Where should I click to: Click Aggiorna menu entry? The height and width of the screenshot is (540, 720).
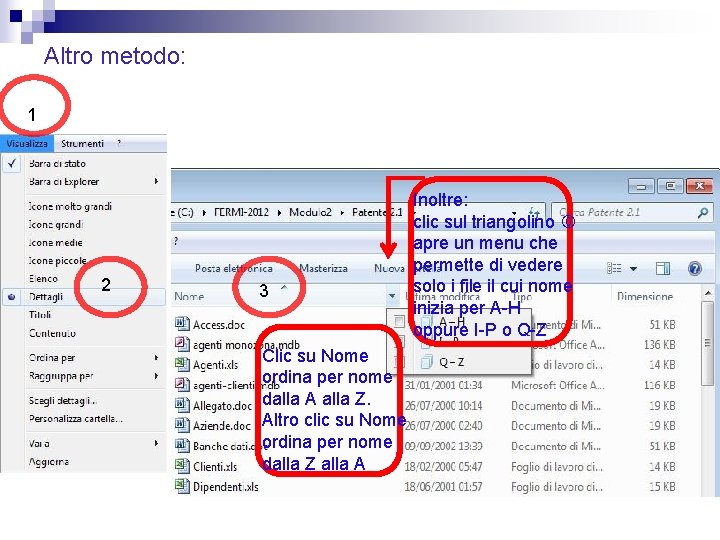coord(49,462)
